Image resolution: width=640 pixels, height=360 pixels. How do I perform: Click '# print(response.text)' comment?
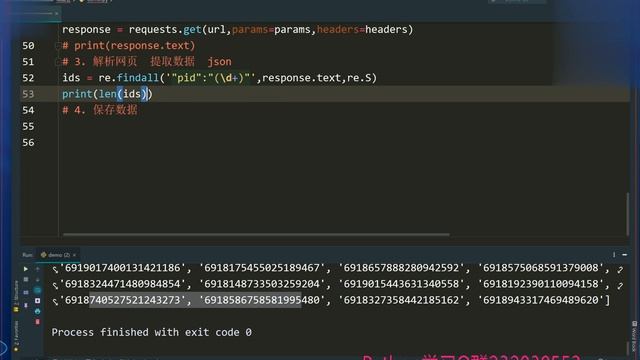[129, 46]
